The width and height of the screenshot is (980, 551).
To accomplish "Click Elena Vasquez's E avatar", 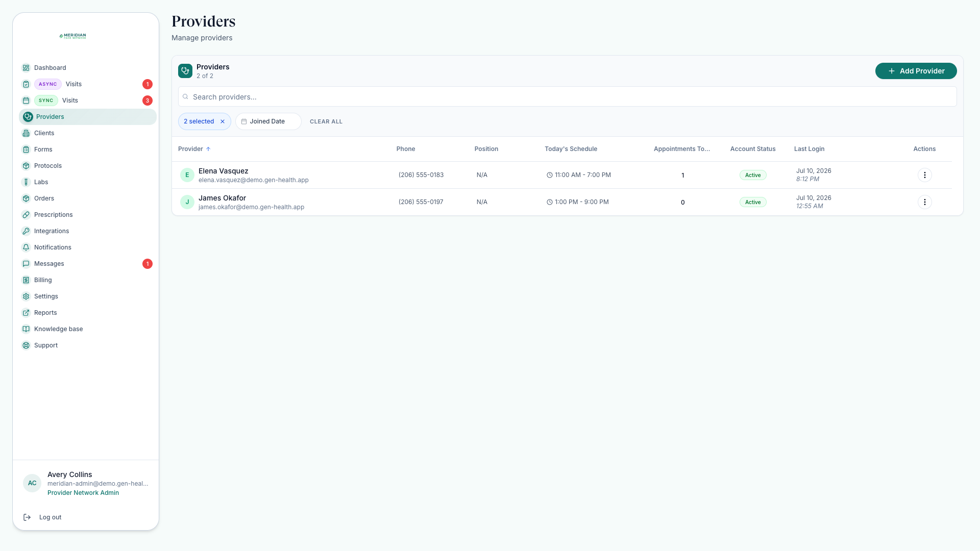I will (x=187, y=175).
